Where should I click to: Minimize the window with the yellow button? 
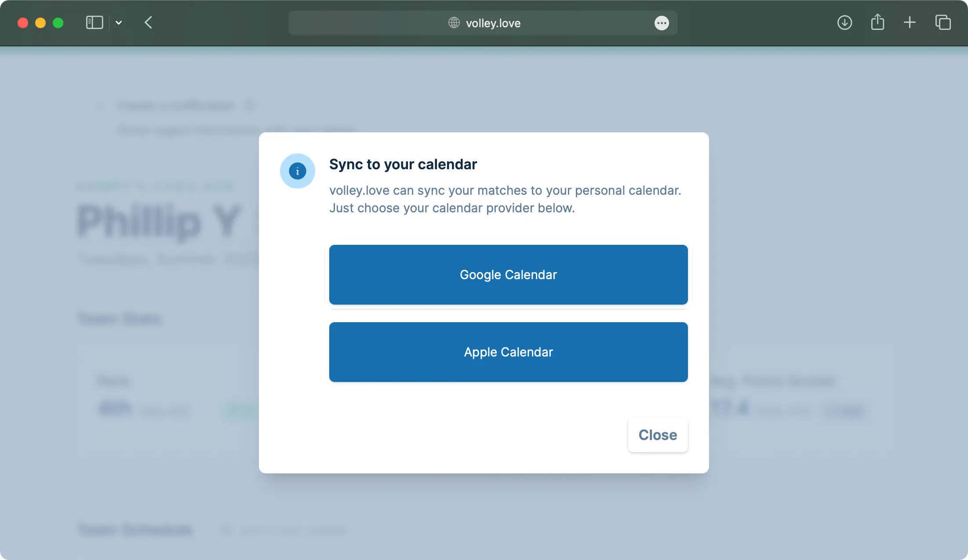coord(40,23)
